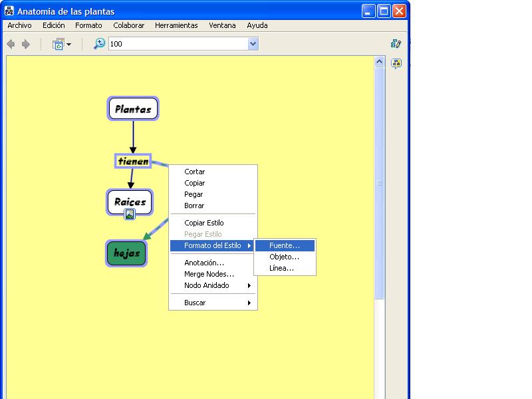Click the CmapTools icon in the title bar
This screenshot has width=532, height=399.
(9, 11)
